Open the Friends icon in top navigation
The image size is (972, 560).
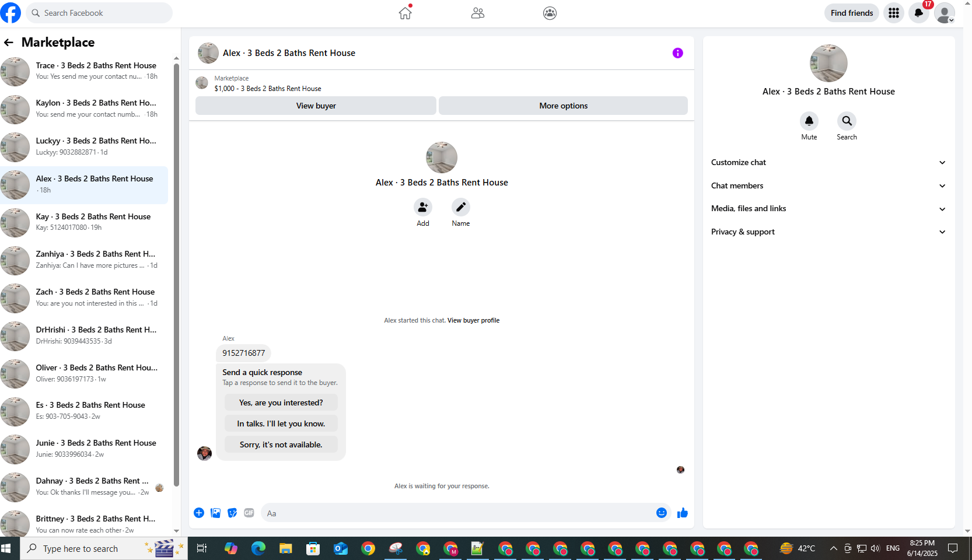tap(478, 13)
